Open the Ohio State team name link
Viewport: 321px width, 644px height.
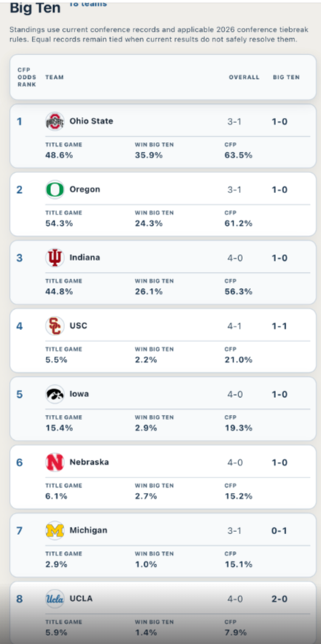(92, 121)
